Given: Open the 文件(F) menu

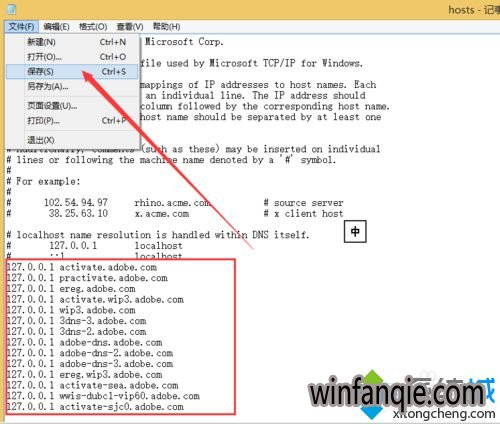Looking at the screenshot, I should 21,27.
